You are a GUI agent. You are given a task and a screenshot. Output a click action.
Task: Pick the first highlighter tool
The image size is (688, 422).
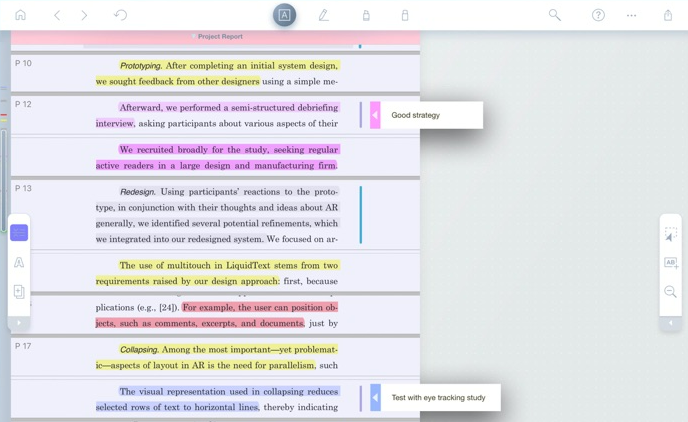[366, 15]
